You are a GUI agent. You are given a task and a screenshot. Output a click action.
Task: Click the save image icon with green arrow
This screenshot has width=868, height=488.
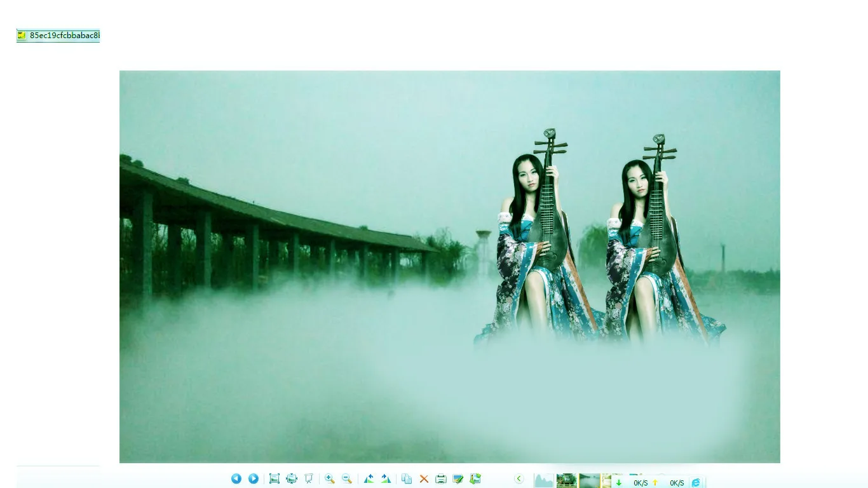(x=475, y=478)
